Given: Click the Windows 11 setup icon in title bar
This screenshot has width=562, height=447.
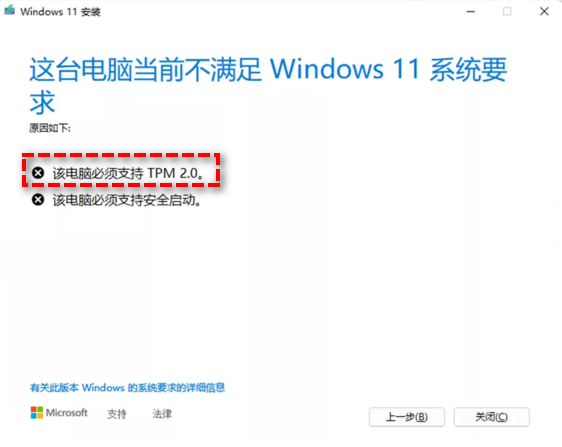Looking at the screenshot, I should (9, 10).
